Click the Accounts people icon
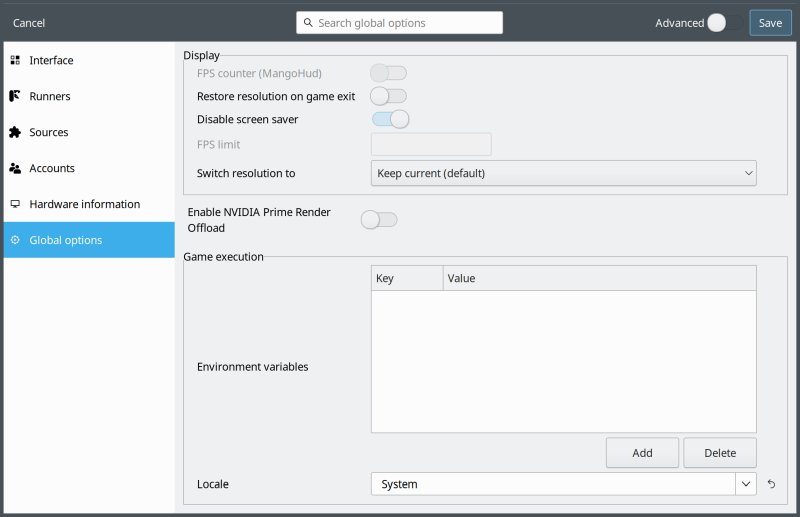Screen dimensions: 800x517 pyautogui.click(x=15, y=169)
